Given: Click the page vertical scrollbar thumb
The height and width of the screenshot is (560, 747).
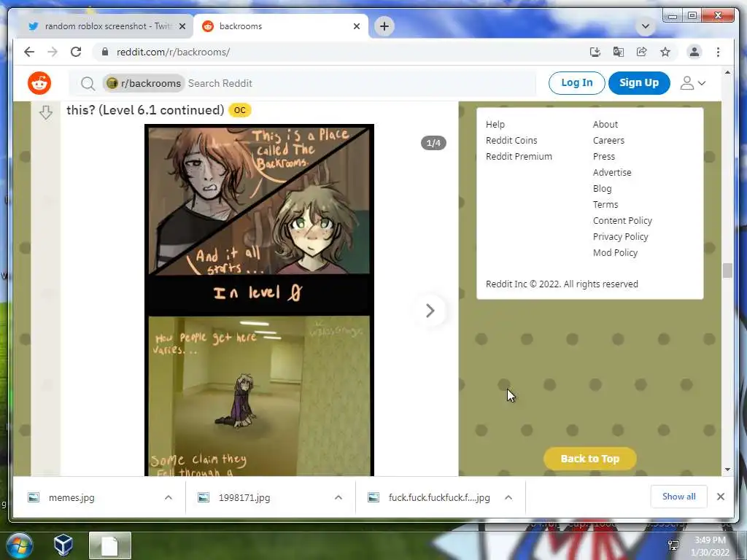Looking at the screenshot, I should point(727,271).
